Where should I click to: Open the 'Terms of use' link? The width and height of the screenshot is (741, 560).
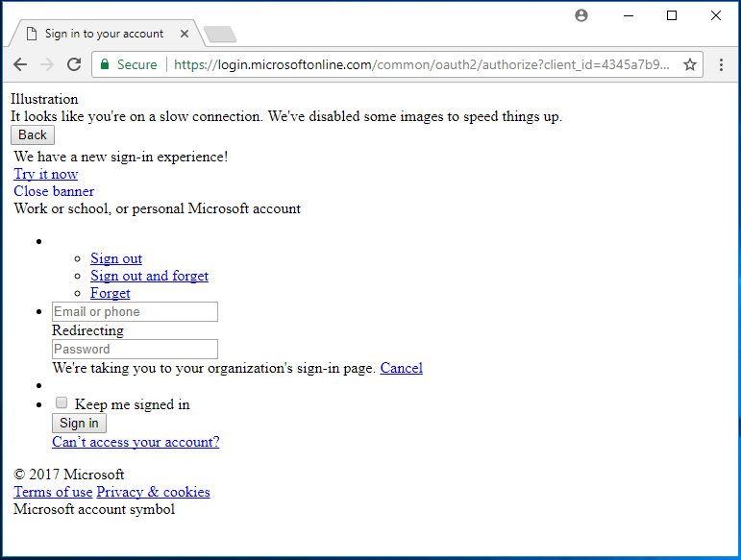tap(53, 492)
